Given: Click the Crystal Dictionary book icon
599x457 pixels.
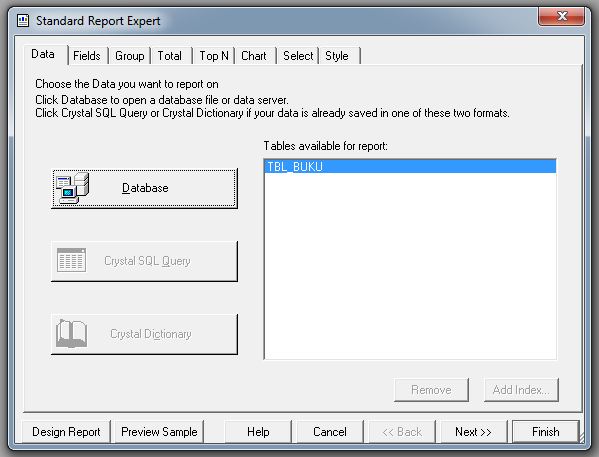Looking at the screenshot, I should [x=71, y=334].
